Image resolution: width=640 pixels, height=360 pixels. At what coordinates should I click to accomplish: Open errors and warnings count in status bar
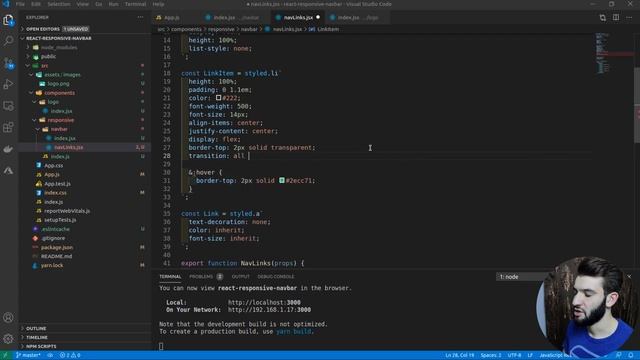(x=70, y=355)
